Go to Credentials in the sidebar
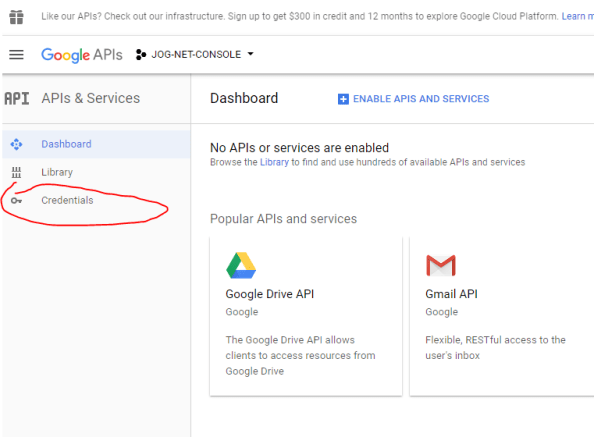 [96, 200]
